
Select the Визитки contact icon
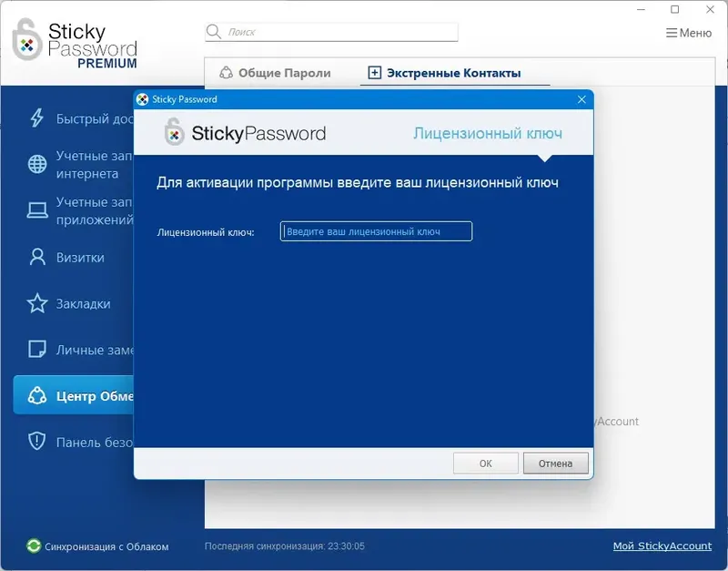click(36, 258)
